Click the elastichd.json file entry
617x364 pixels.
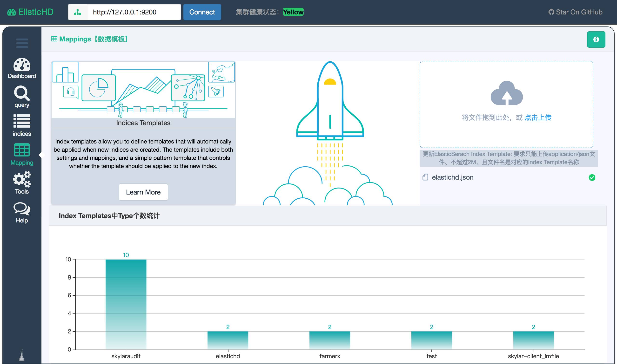[x=509, y=177]
